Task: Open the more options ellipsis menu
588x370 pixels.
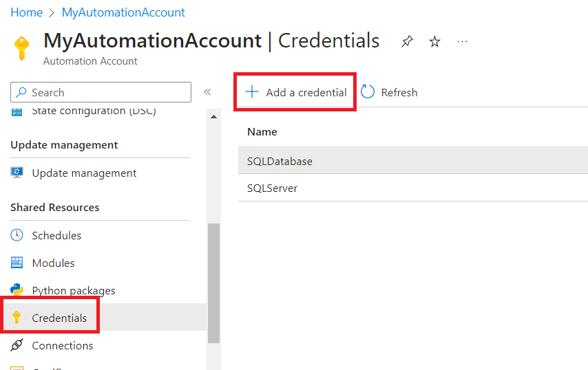Action: coord(462,41)
